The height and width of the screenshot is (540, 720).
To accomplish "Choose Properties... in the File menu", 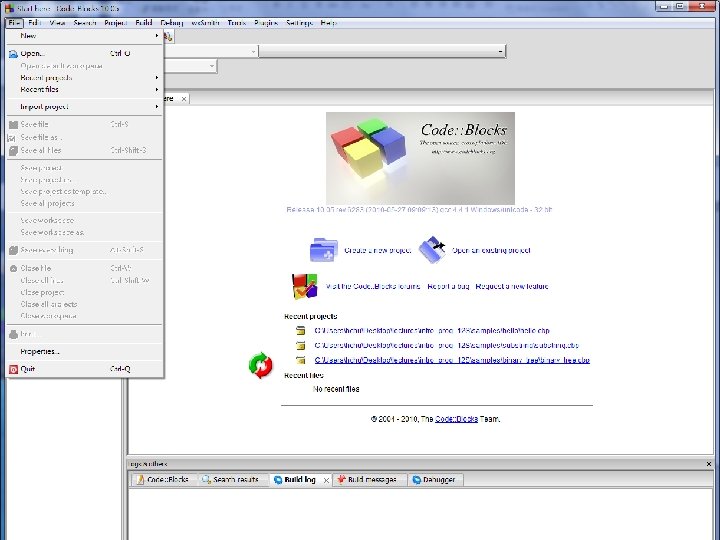I will pyautogui.click(x=85, y=352).
